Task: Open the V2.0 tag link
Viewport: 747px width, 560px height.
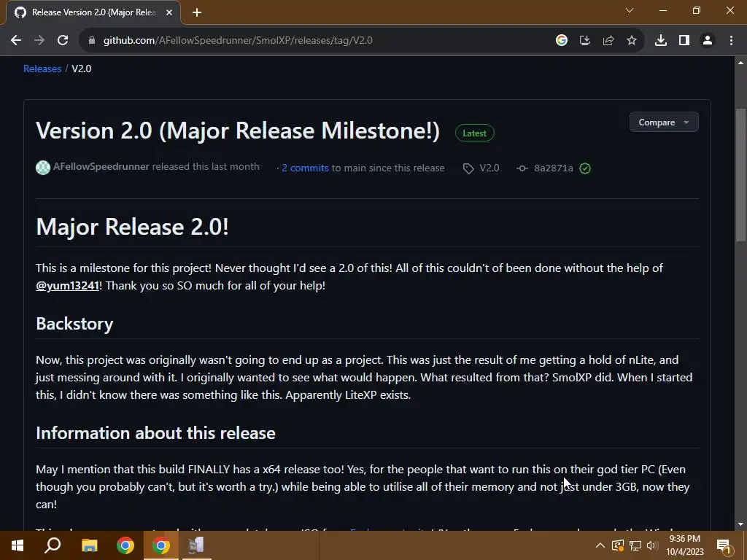Action: (489, 168)
